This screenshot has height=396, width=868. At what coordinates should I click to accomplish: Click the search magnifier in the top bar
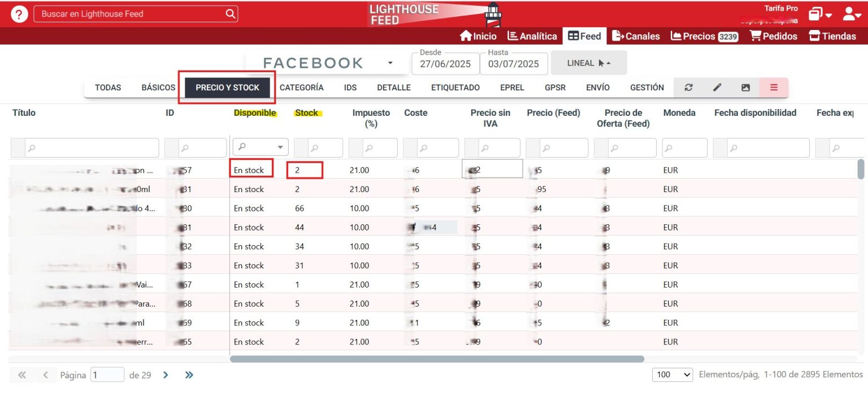[230, 14]
